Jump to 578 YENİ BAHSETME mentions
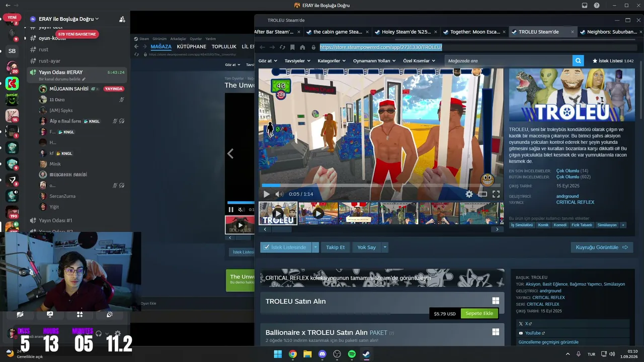Viewport: 644px width, 362px height. click(77, 34)
